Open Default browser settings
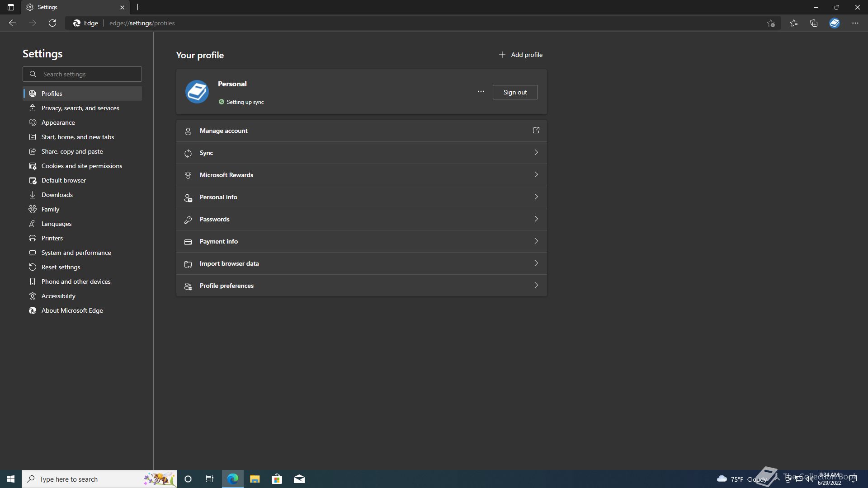868x488 pixels. (82, 180)
